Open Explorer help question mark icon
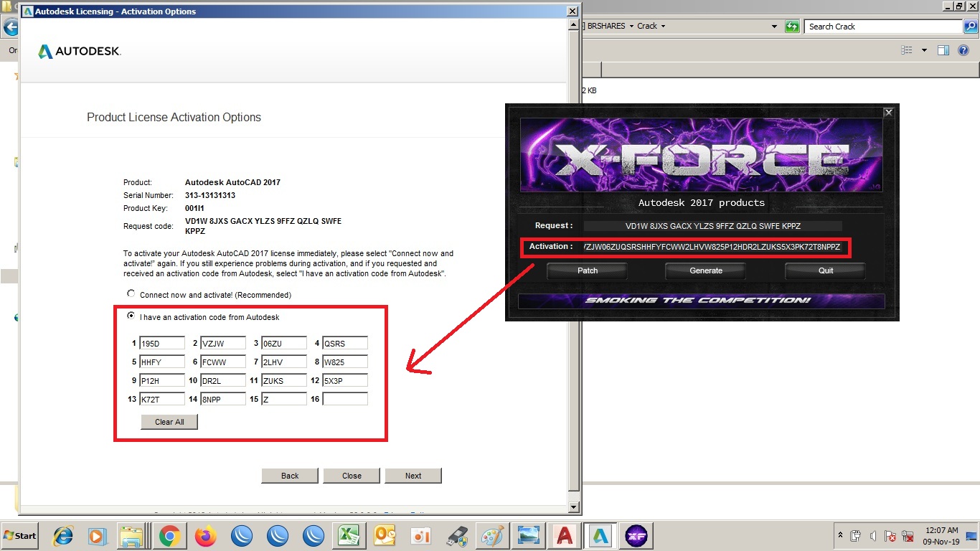The width and height of the screenshot is (980, 551). [x=965, y=50]
